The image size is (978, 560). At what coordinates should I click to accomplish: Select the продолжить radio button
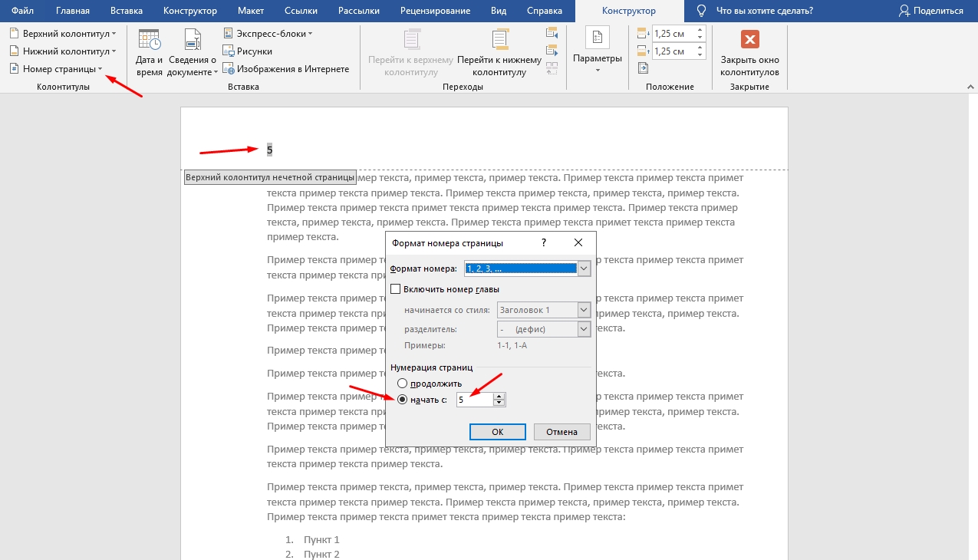click(x=401, y=383)
